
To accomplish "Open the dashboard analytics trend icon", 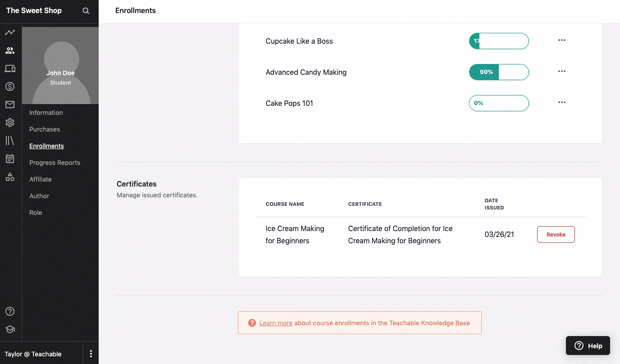I will 10,32.
